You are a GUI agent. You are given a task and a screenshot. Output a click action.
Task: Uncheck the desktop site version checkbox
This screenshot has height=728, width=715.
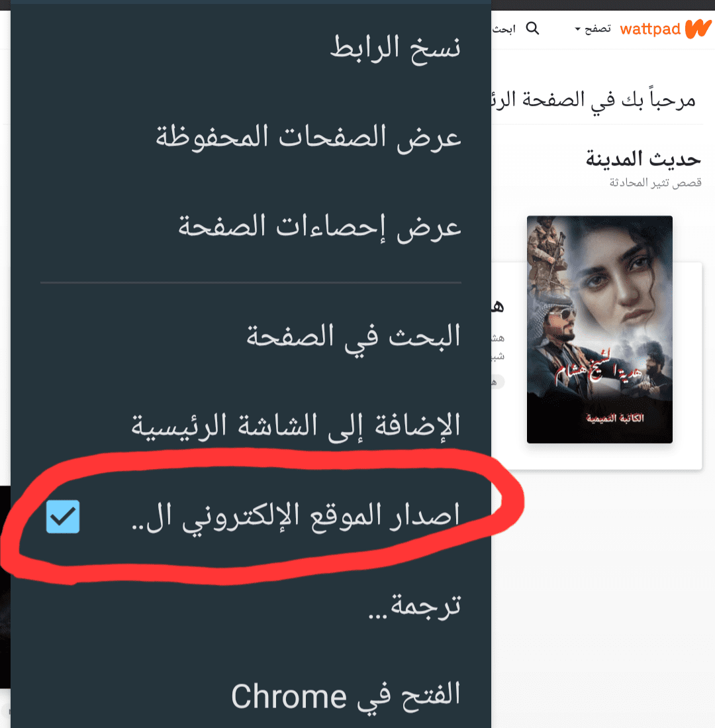63,516
